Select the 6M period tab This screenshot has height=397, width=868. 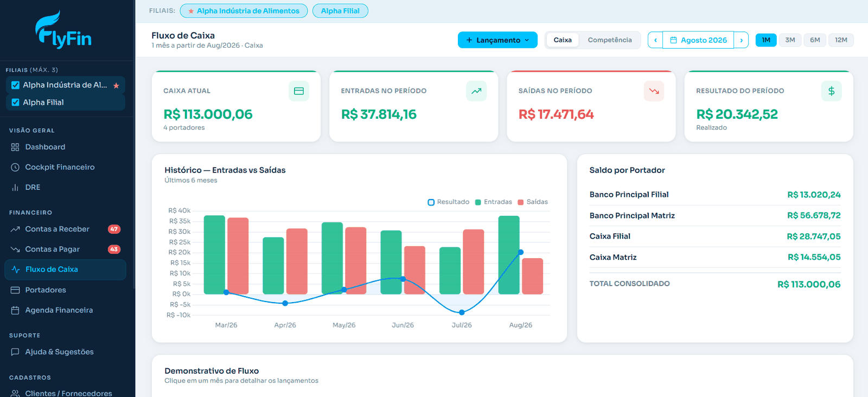(x=815, y=40)
